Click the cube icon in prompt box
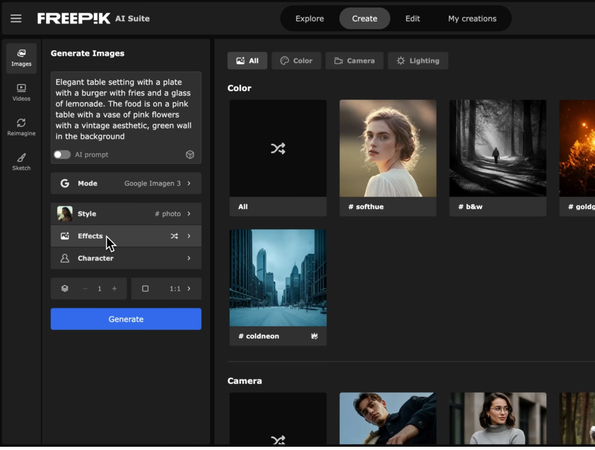The width and height of the screenshot is (595, 450). pyautogui.click(x=190, y=154)
